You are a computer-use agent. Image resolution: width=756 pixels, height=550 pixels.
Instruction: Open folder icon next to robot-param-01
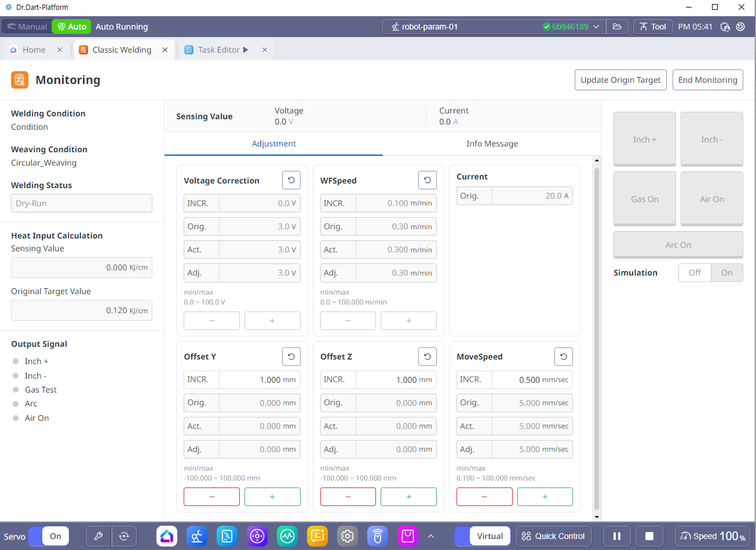tap(617, 27)
